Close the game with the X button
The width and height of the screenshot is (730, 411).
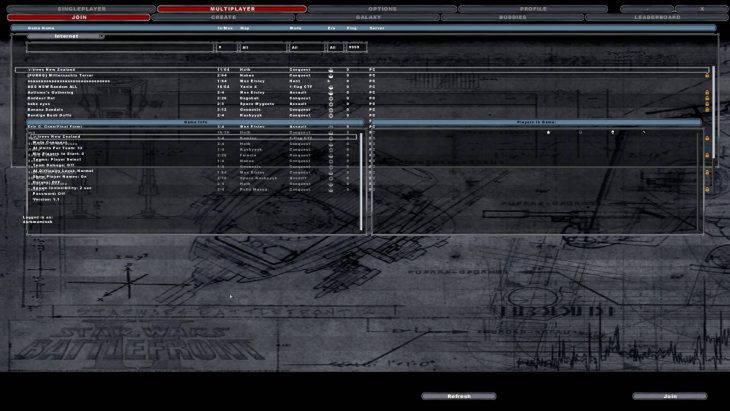tap(702, 9)
